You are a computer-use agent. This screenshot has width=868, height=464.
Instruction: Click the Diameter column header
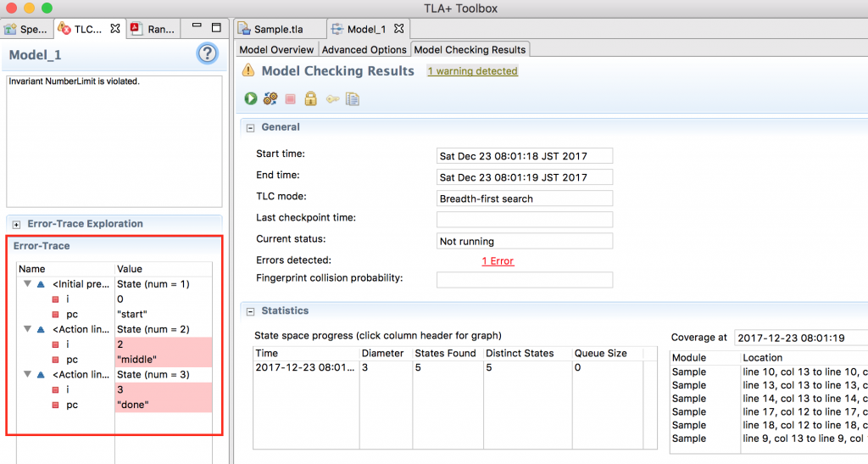point(386,353)
